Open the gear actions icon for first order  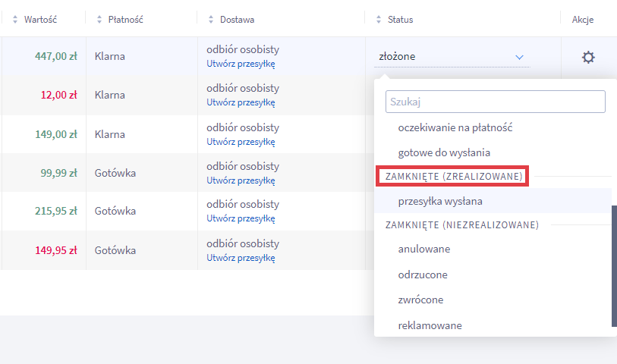pyautogui.click(x=587, y=57)
